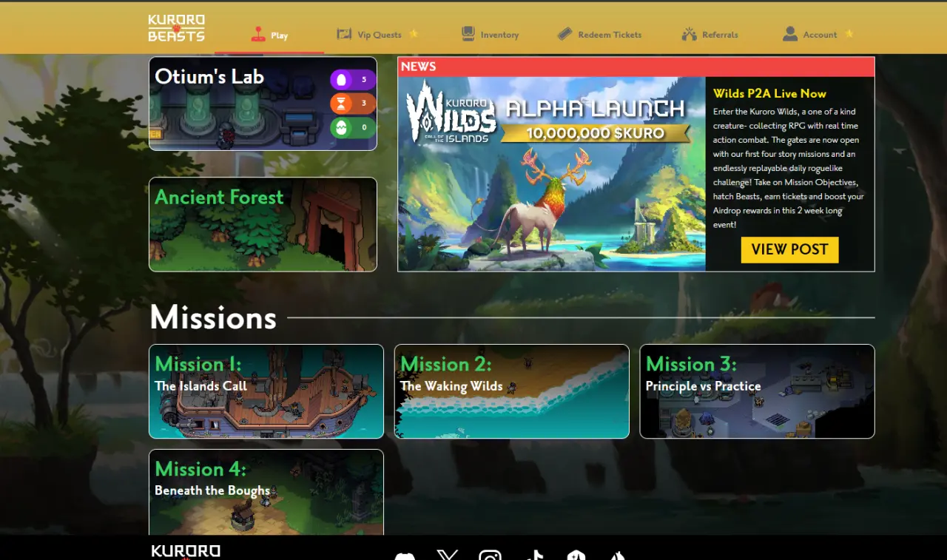Visit Instagram via the footer icon
The height and width of the screenshot is (560, 947).
[490, 555]
